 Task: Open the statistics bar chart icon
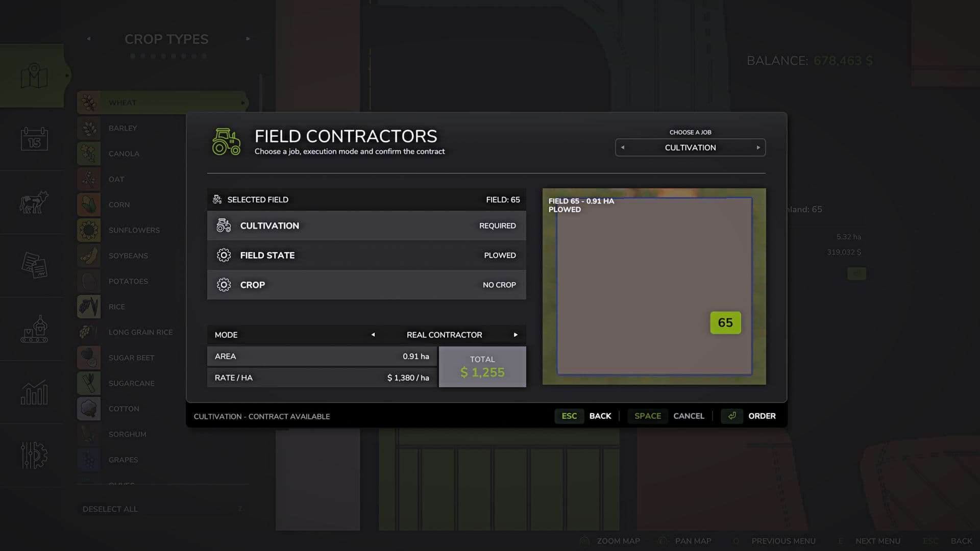click(34, 392)
